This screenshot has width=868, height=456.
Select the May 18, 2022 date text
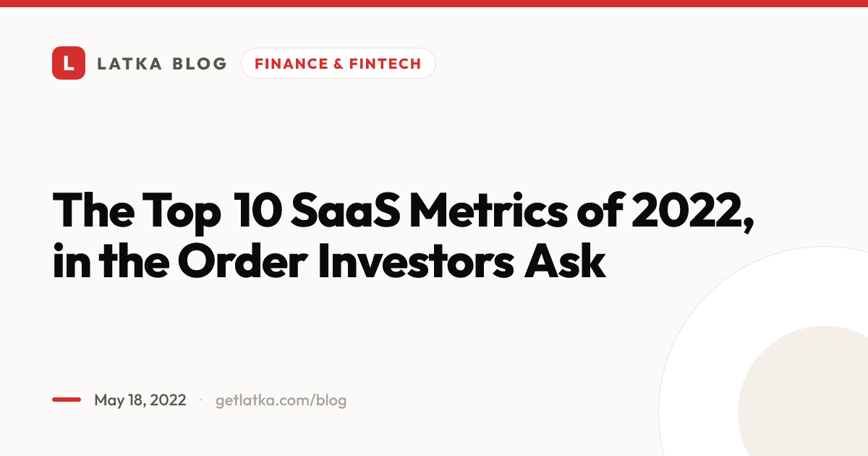click(x=140, y=400)
